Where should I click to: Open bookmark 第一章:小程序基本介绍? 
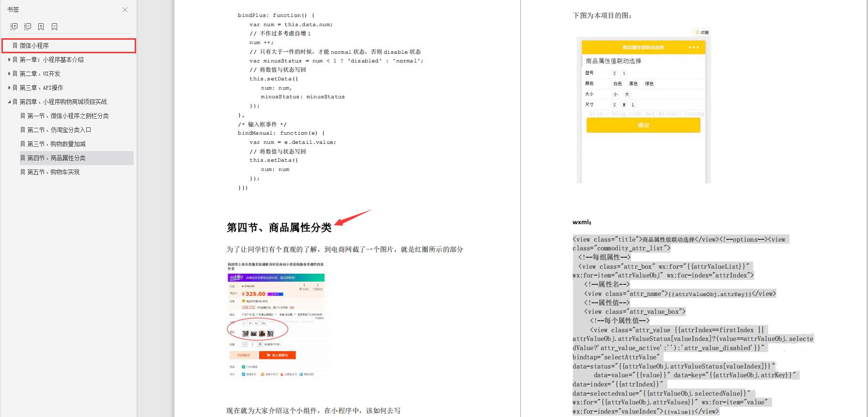click(51, 60)
